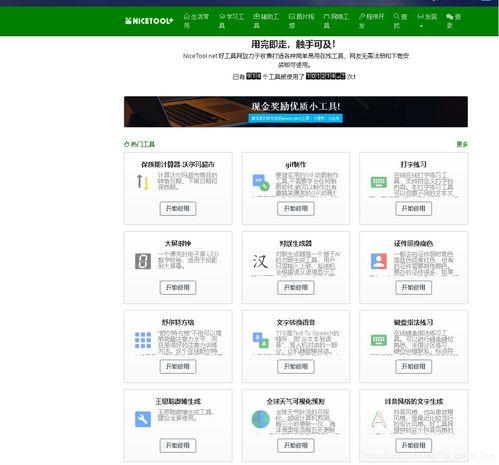This screenshot has height=465, width=499.
Task: Open the 舒尔特方格 title link
Action: [x=178, y=322]
